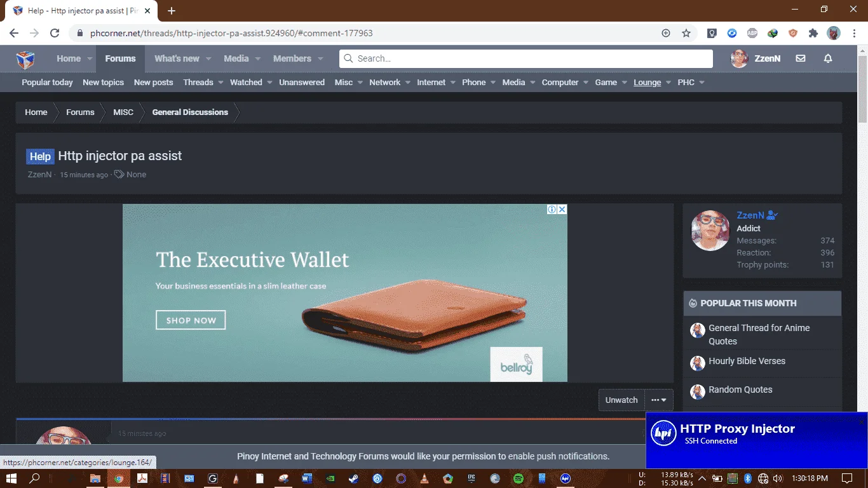Open a new browser tab

[x=172, y=11]
